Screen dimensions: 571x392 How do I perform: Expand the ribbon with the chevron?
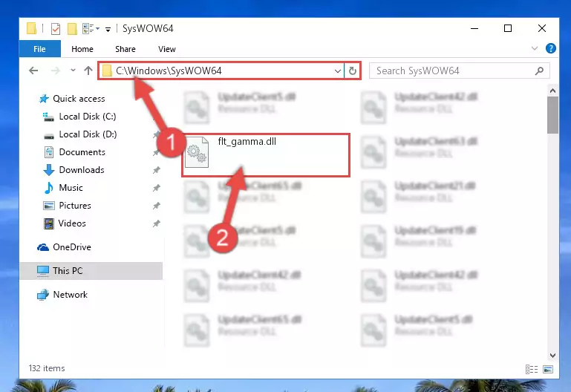click(x=534, y=48)
